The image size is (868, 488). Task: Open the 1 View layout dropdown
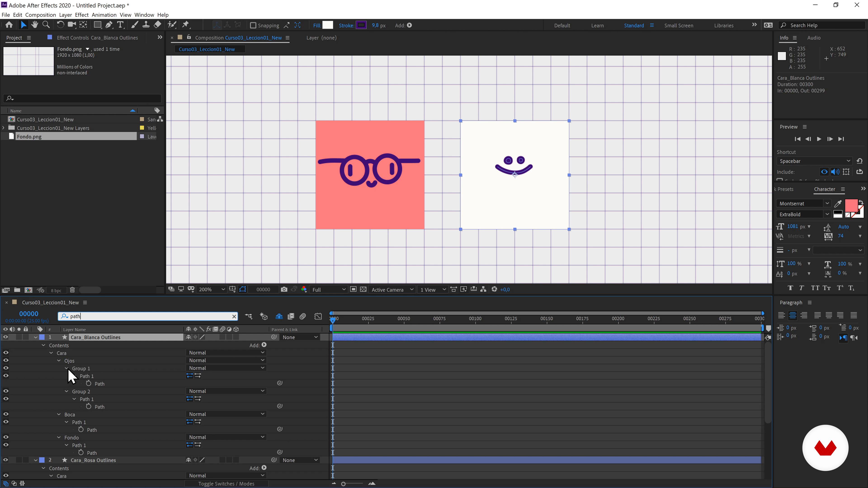[x=433, y=289]
